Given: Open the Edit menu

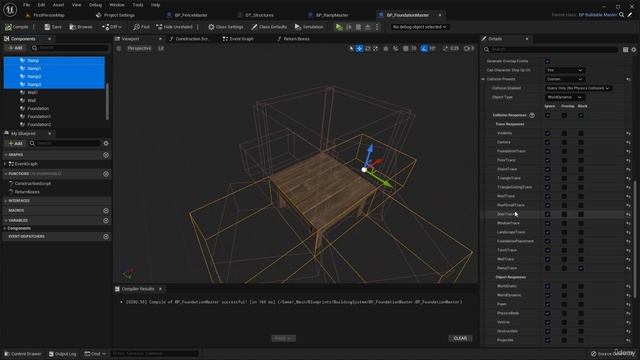Looking at the screenshot, I should pyautogui.click(x=41, y=5).
